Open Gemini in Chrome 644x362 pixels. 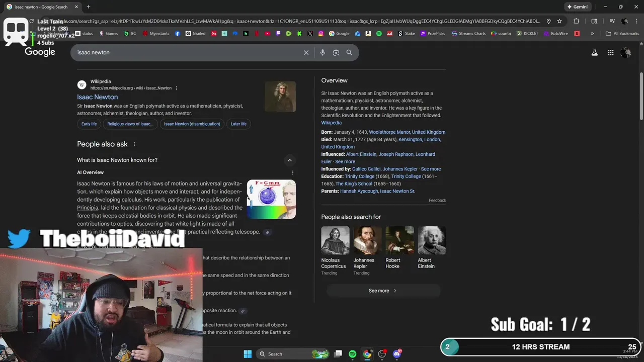[x=577, y=7]
